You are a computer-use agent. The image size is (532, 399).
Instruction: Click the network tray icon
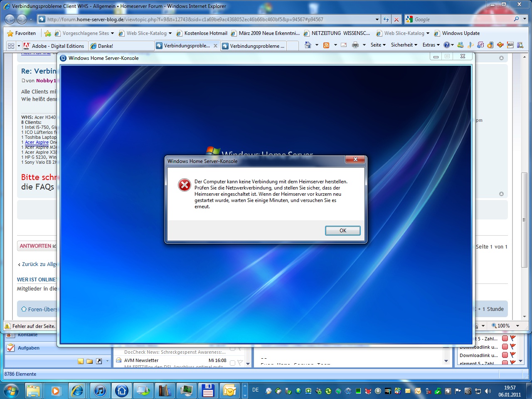478,391
